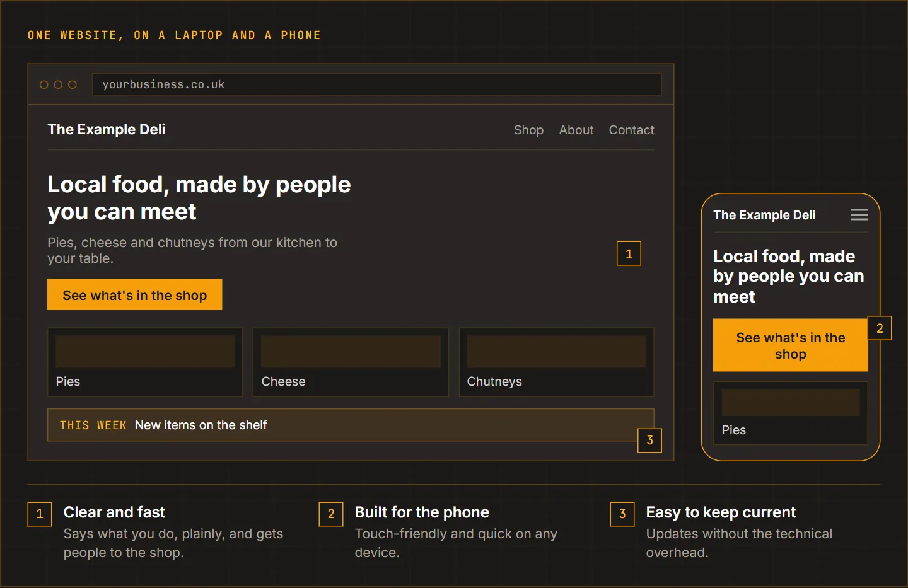Viewport: 908px width, 588px height.
Task: Click the 'Easy to keep current' heading
Action: click(721, 512)
